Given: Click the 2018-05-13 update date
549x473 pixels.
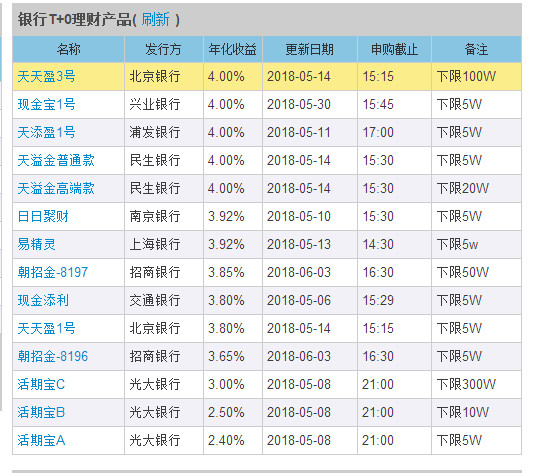Looking at the screenshot, I should pos(299,244).
